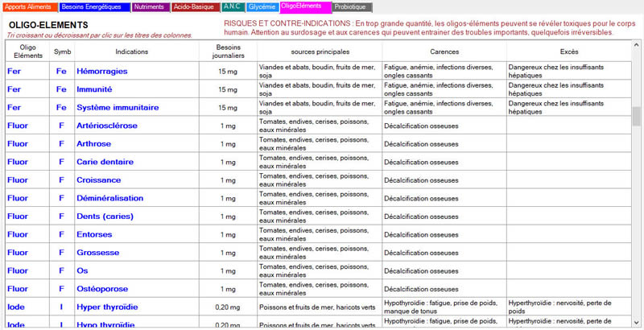Viewport: 644px width, 330px height.
Task: Select the Arthrose indication cell
Action: [x=137, y=143]
